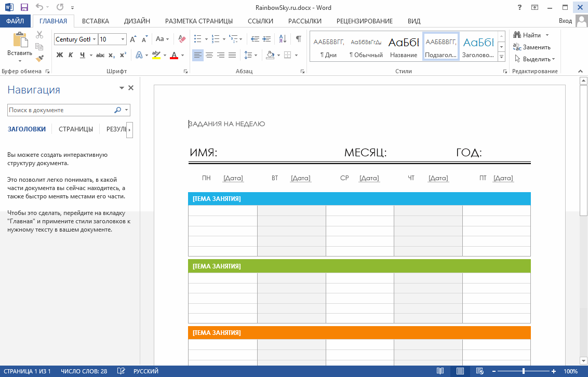Switch to СТРАНИЦЫ navigation tab
The height and width of the screenshot is (377, 588).
(76, 129)
